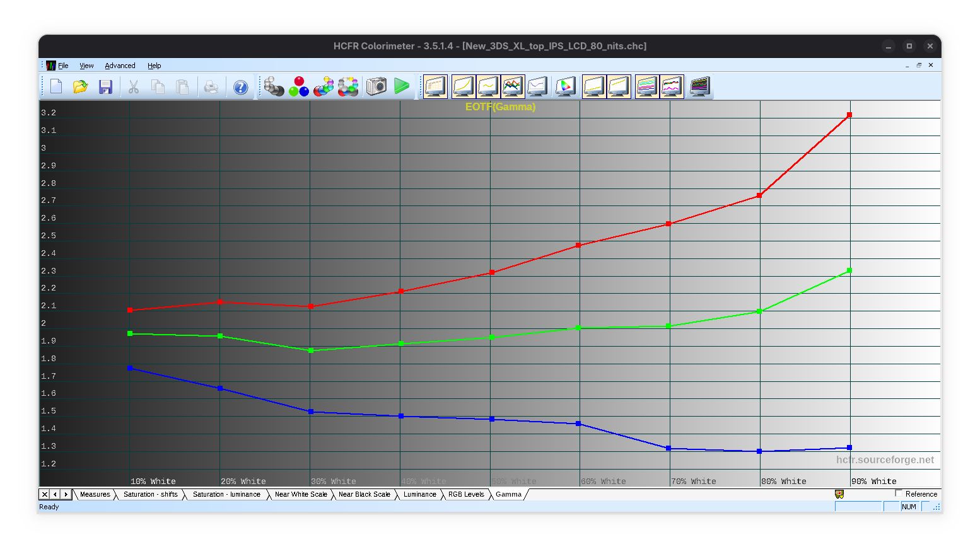Click the blue Help question mark icon

pyautogui.click(x=240, y=87)
